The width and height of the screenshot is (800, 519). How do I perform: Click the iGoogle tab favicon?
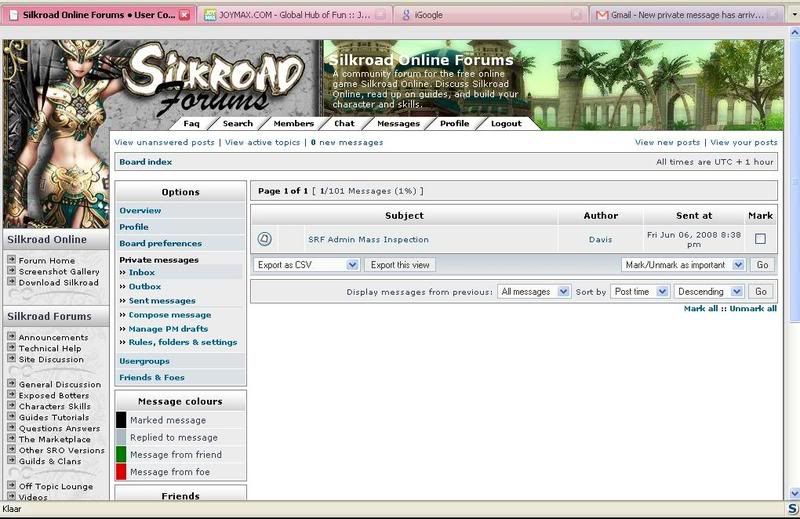click(x=406, y=15)
